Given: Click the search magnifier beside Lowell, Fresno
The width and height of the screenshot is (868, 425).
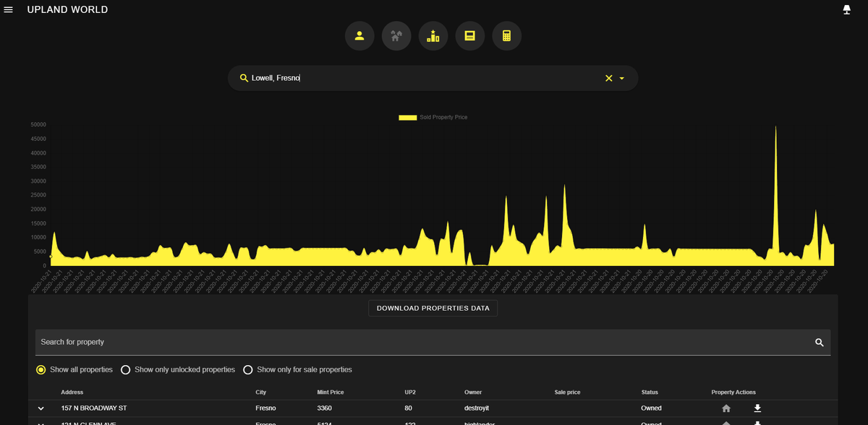Looking at the screenshot, I should [x=243, y=78].
